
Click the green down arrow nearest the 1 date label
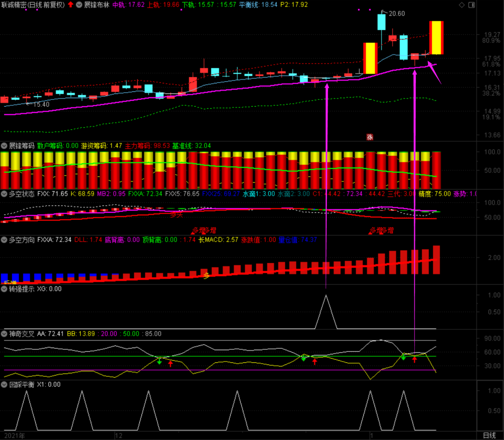(x=403, y=357)
